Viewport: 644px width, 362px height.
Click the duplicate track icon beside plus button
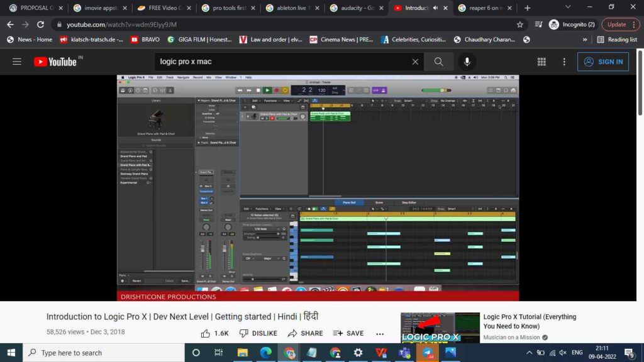click(253, 107)
